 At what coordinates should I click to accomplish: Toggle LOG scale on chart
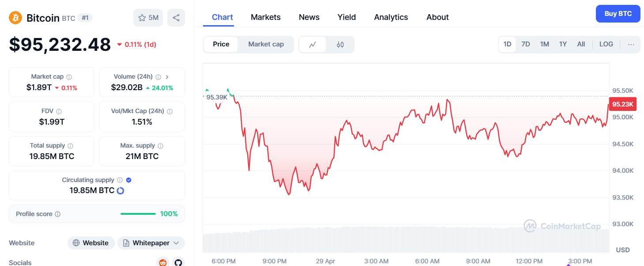pyautogui.click(x=606, y=44)
